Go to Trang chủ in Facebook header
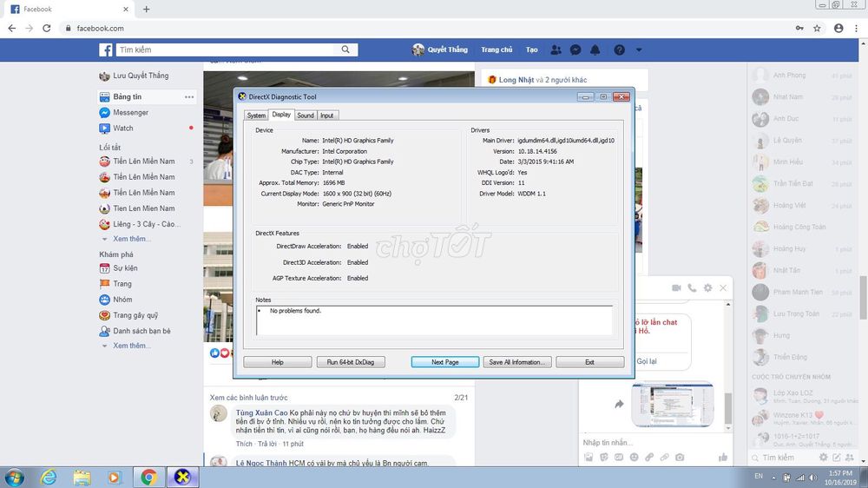 click(496, 49)
